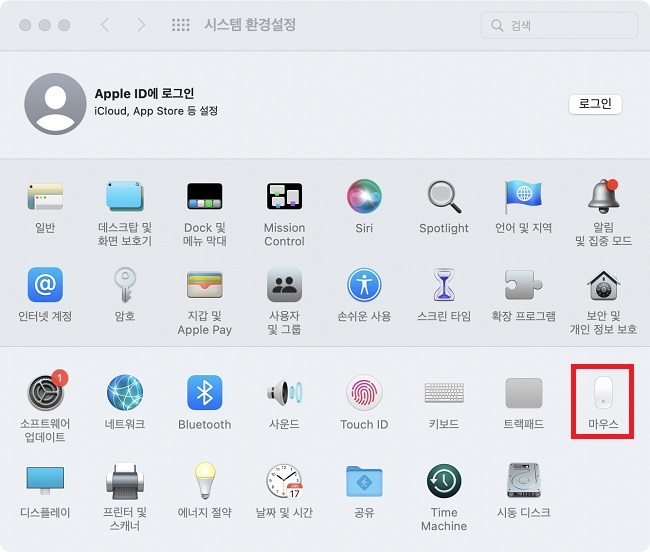This screenshot has width=650, height=552.
Task: Close the 시스템 환경설정 window
Action: (x=25, y=25)
